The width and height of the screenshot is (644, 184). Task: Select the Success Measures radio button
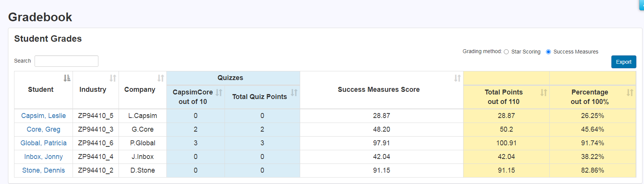tap(548, 52)
